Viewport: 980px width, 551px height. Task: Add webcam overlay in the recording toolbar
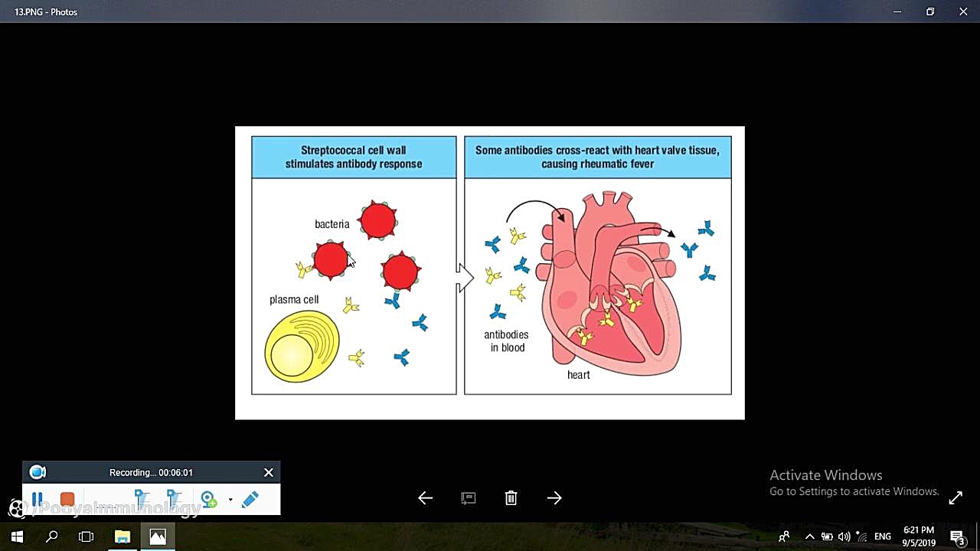208,500
